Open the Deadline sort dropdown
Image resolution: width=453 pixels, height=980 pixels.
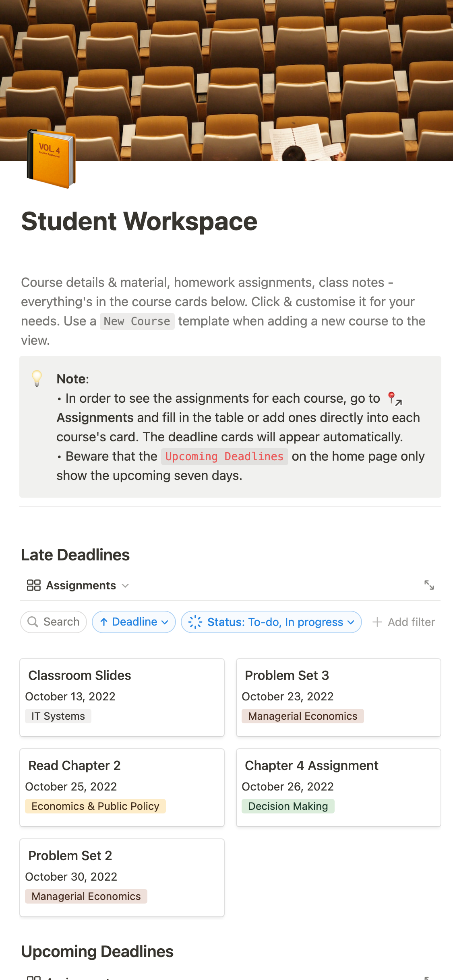(134, 622)
